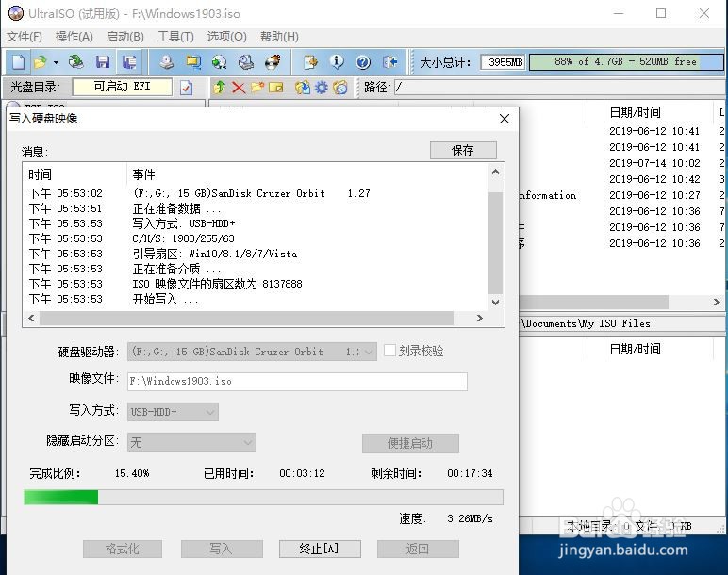The image size is (728, 575).
Task: Click the 便捷启动 button
Action: pos(410,443)
